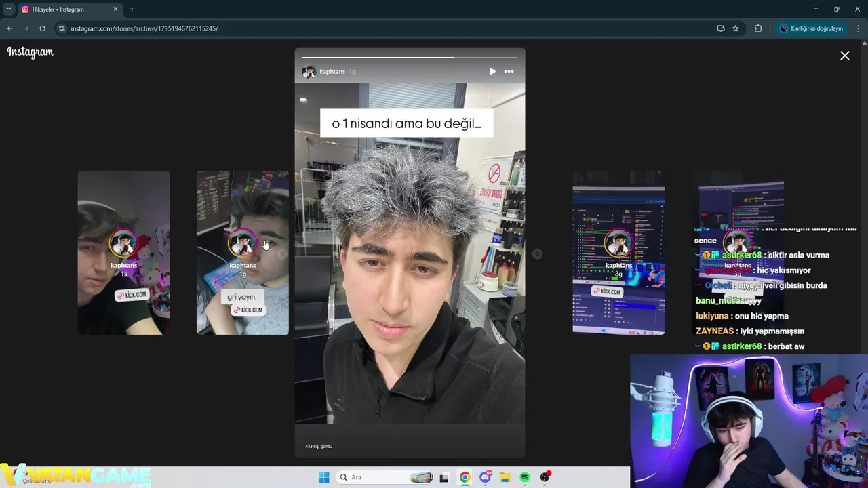Click story caption 'o 1 nisandı ama bu değil...'
The height and width of the screenshot is (488, 868).
pyautogui.click(x=406, y=123)
